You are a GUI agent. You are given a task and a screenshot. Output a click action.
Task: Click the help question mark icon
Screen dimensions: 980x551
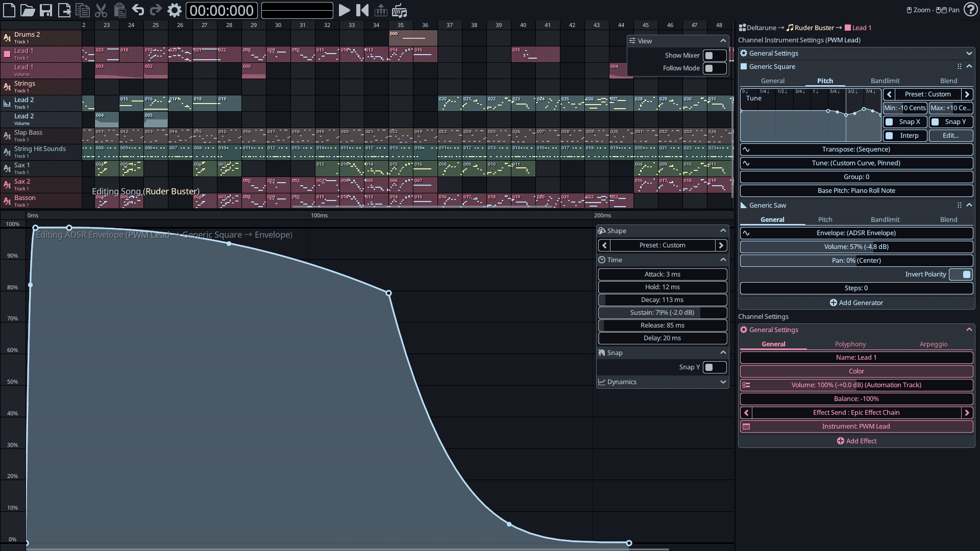[970, 10]
